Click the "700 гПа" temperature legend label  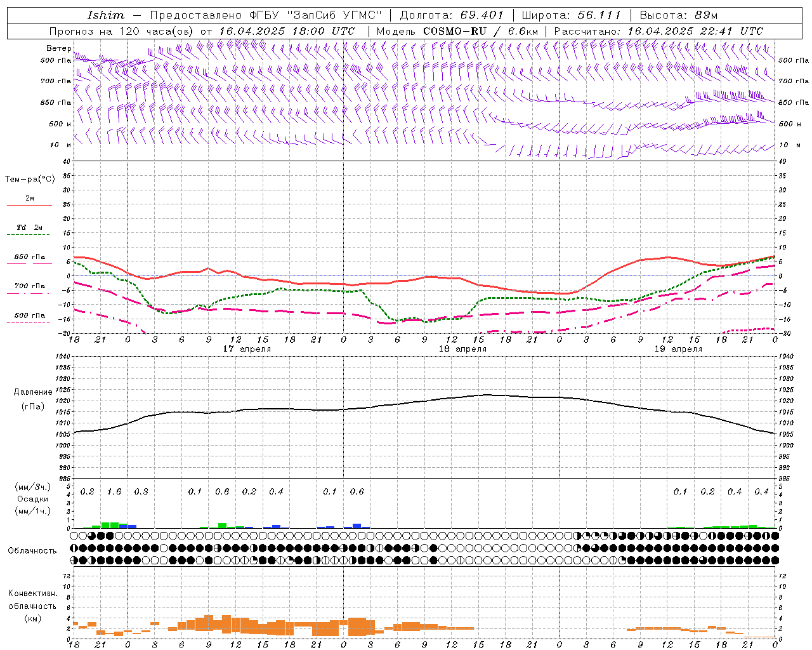pos(30,286)
